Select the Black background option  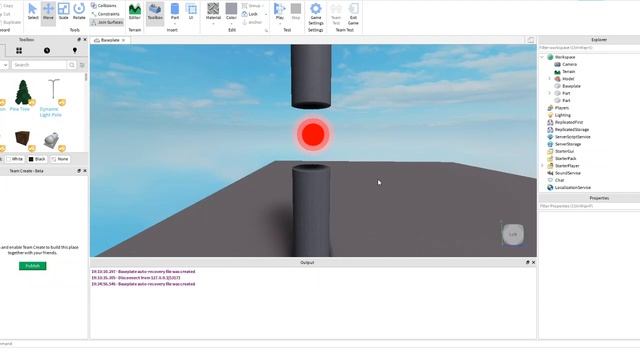pyautogui.click(x=37, y=159)
